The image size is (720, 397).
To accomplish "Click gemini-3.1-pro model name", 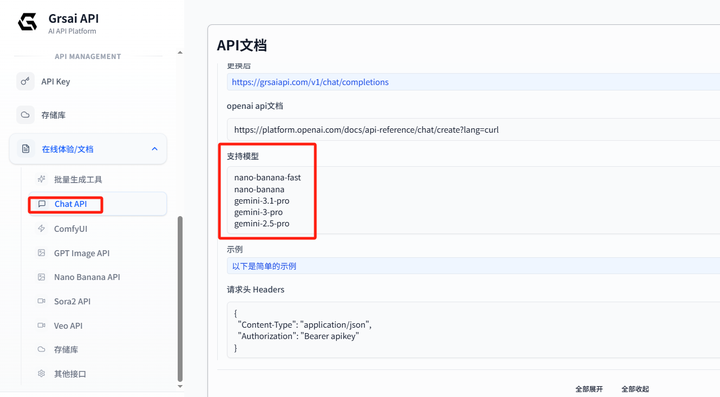I will coord(262,201).
